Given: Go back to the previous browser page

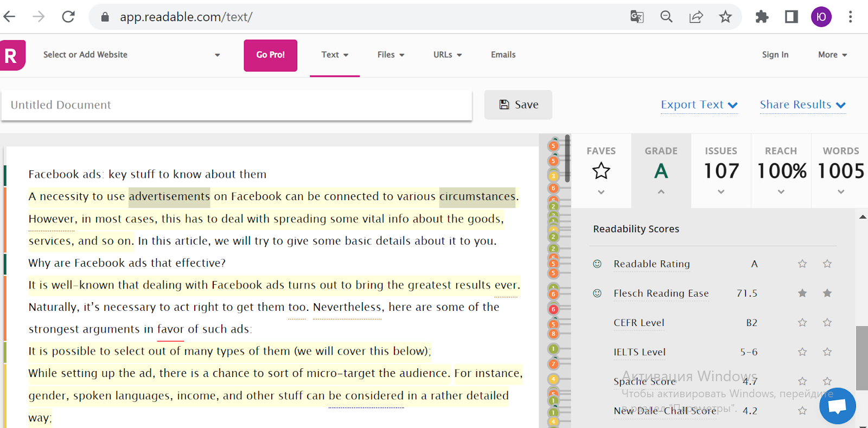Looking at the screenshot, I should pyautogui.click(x=9, y=17).
